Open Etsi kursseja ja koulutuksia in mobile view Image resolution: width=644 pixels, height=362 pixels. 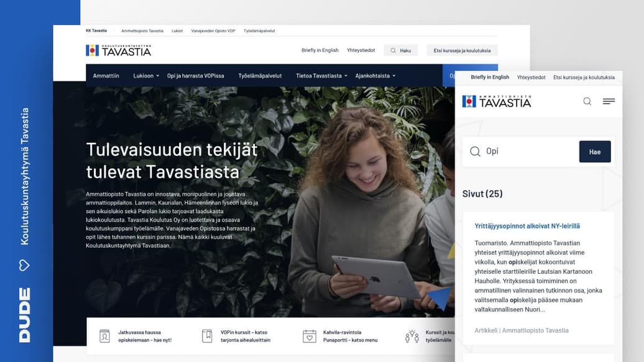tap(584, 77)
